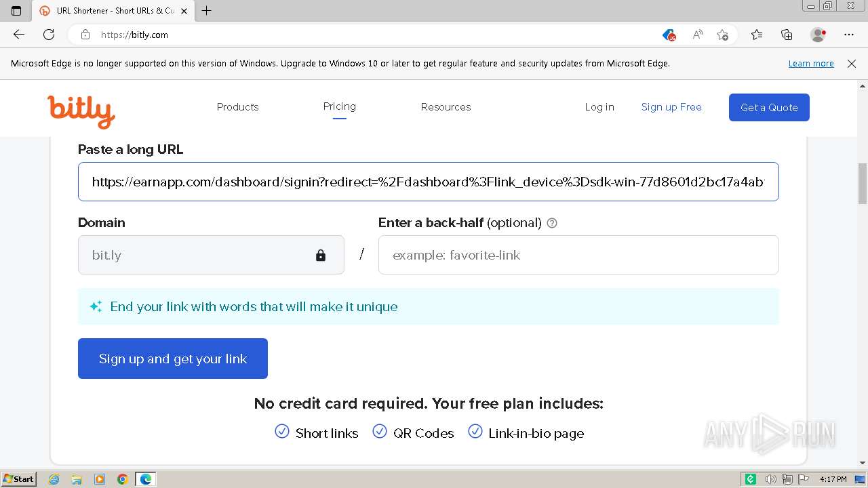Toggle Read aloud in address bar
This screenshot has height=488, width=868.
point(698,35)
